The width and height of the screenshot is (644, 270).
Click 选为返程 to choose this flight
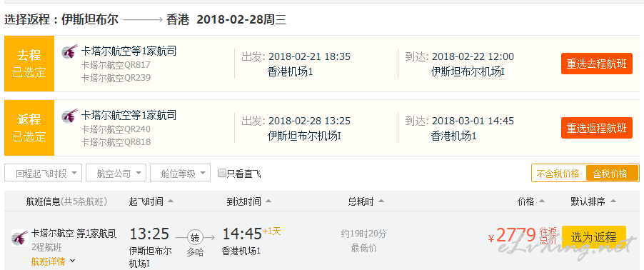(x=594, y=237)
